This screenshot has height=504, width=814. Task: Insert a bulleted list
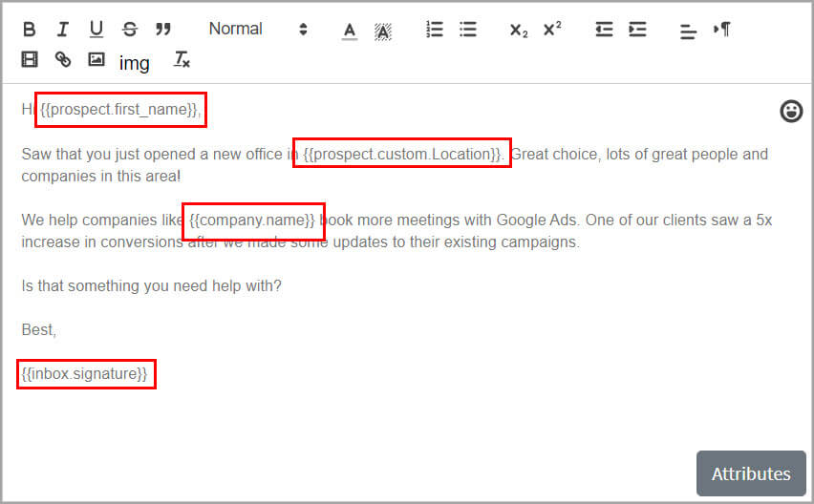(x=468, y=30)
